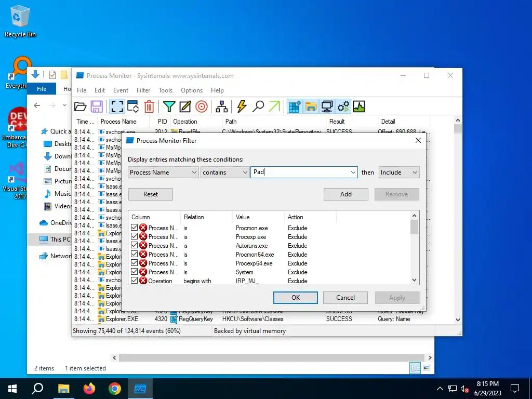Toggle Show Process and Thread Activity icon

click(343, 107)
